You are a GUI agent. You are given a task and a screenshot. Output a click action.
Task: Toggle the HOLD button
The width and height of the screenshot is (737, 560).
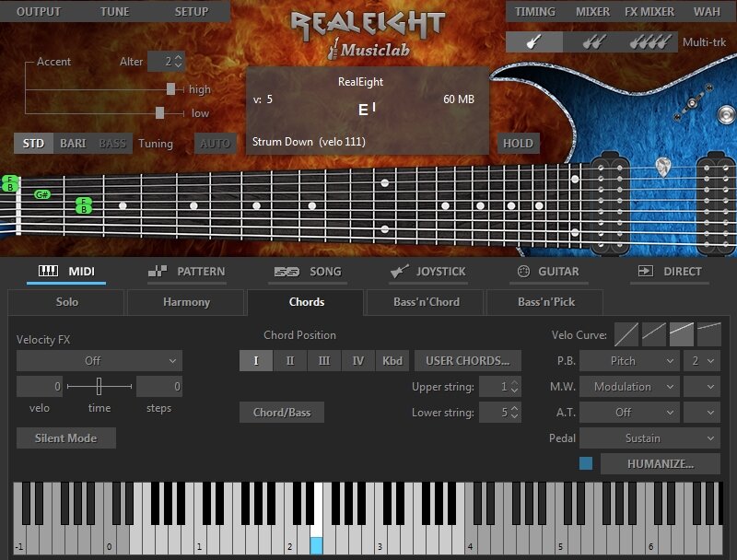(x=518, y=144)
